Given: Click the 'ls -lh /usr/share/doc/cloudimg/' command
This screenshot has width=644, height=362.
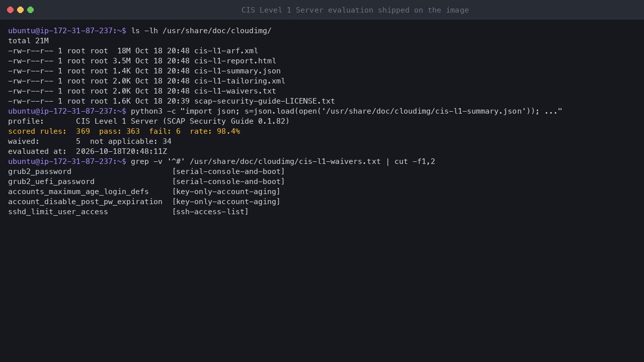Looking at the screenshot, I should click(201, 31).
